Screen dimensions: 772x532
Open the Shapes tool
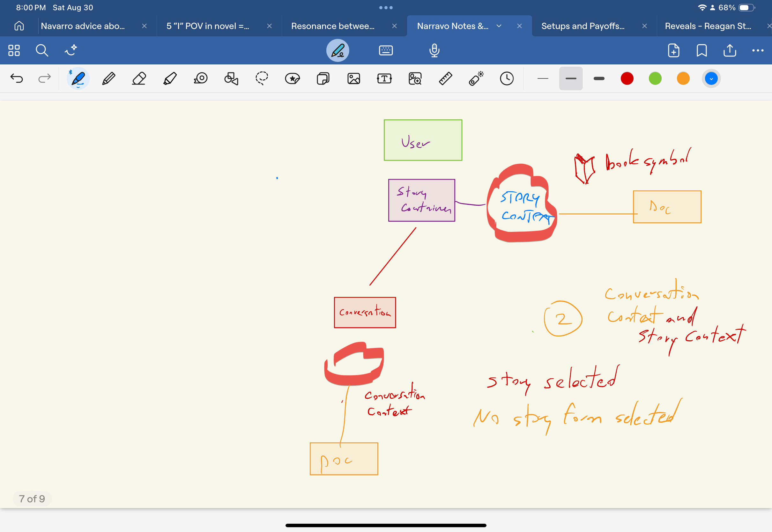[231, 79]
